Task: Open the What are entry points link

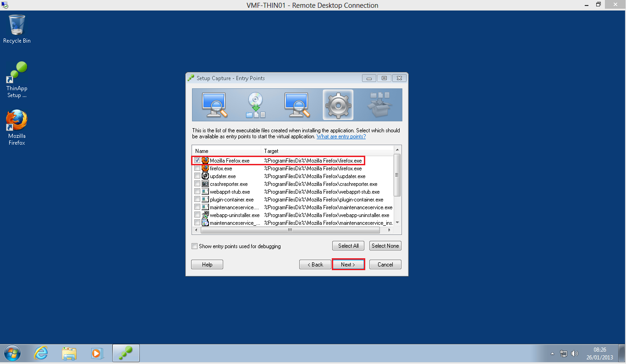Action: 341,137
